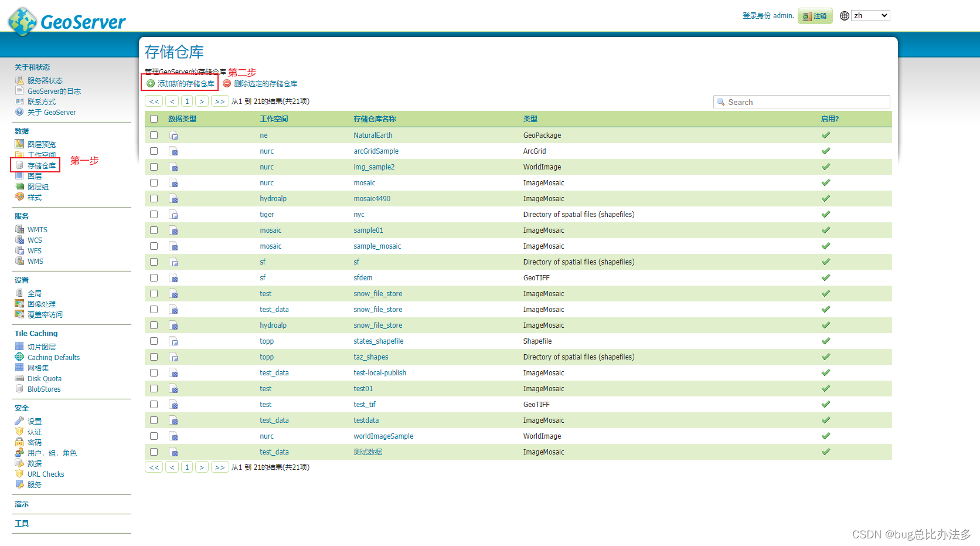
Task: Open the hydroalp workspace link in mosaic4490 row
Action: [273, 199]
